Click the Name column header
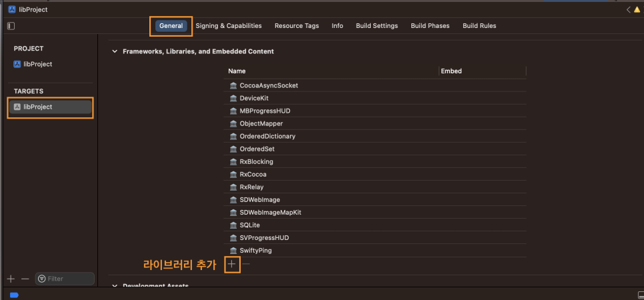The width and height of the screenshot is (644, 300). pos(237,71)
